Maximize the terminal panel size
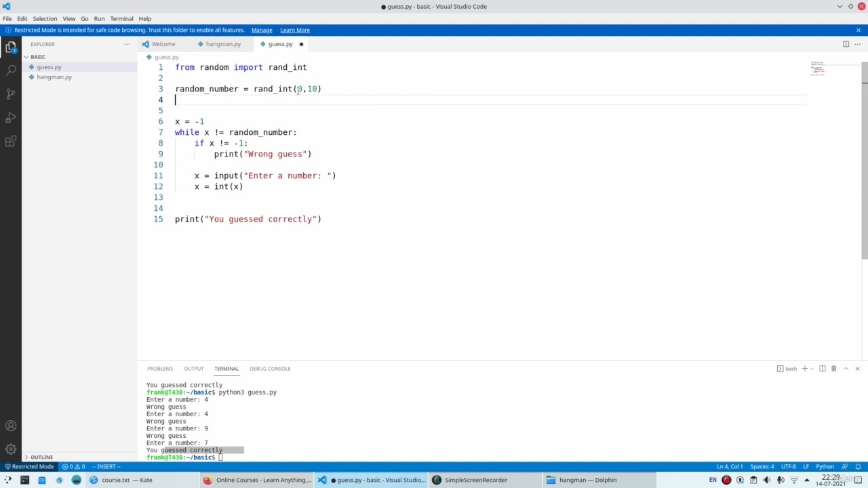 pos(846,369)
